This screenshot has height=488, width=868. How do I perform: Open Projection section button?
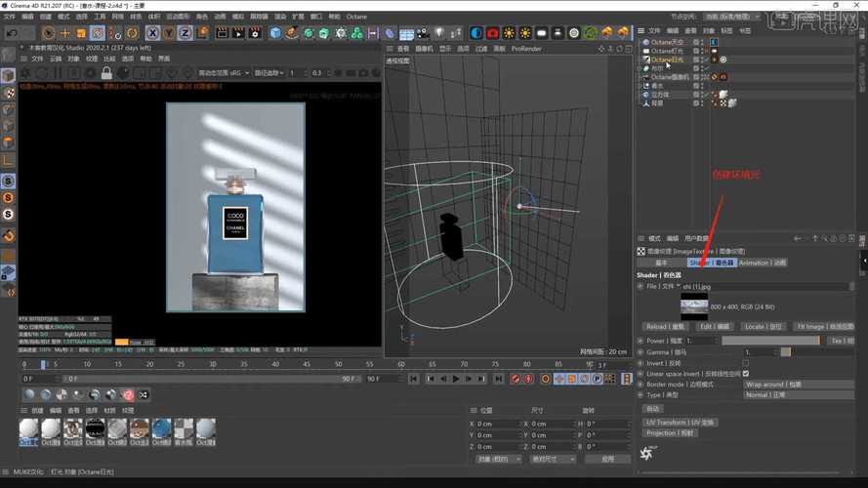tap(670, 433)
